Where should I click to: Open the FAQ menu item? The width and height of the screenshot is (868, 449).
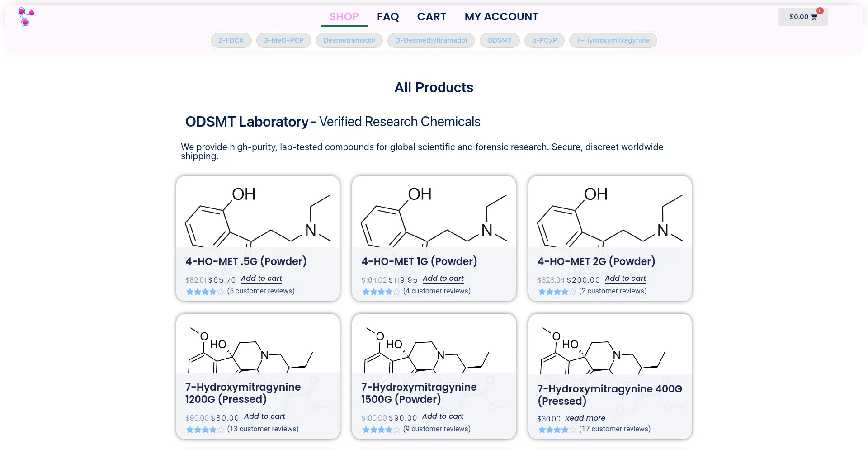pos(388,17)
